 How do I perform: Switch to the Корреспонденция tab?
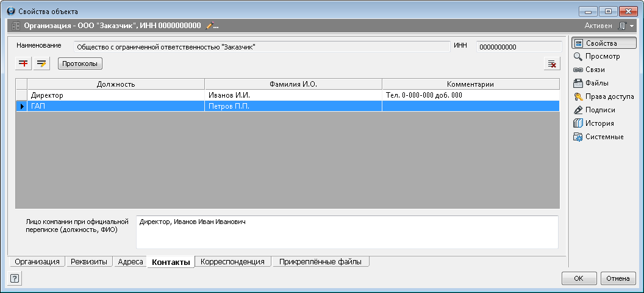232,262
